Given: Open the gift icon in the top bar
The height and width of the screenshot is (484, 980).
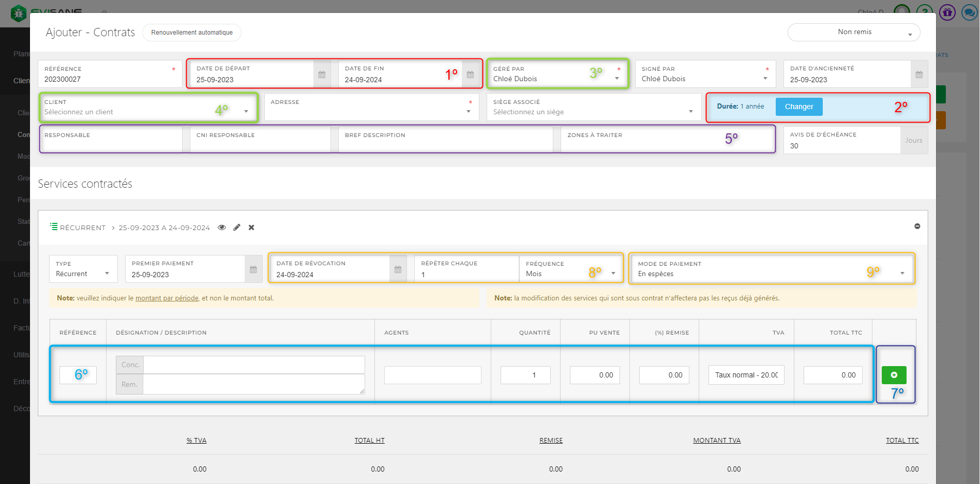Looking at the screenshot, I should click(947, 12).
